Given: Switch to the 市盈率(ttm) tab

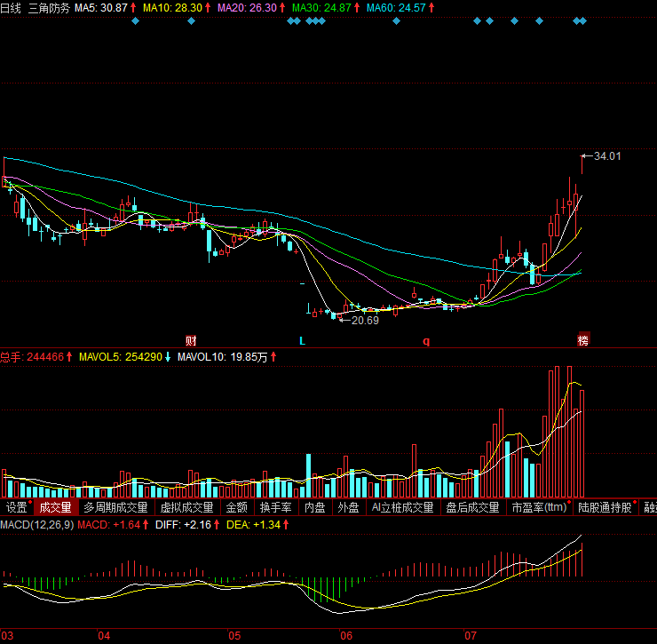Looking at the screenshot, I should [538, 508].
